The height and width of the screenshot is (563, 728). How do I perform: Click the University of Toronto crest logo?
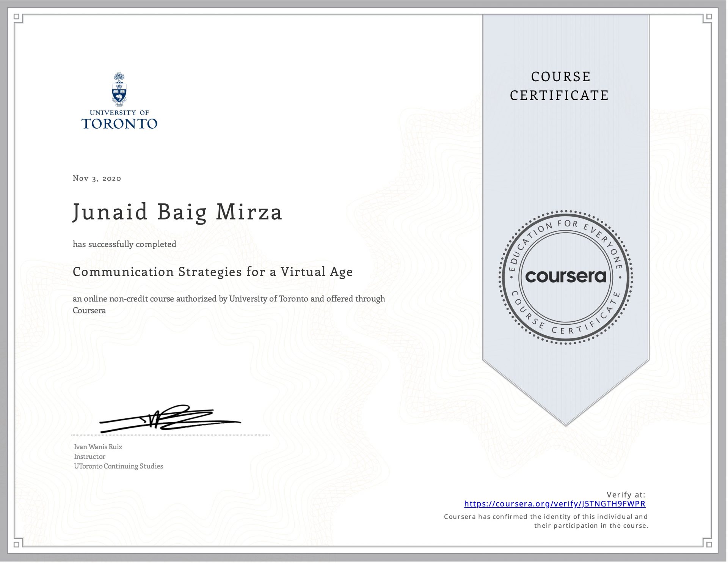tap(119, 89)
